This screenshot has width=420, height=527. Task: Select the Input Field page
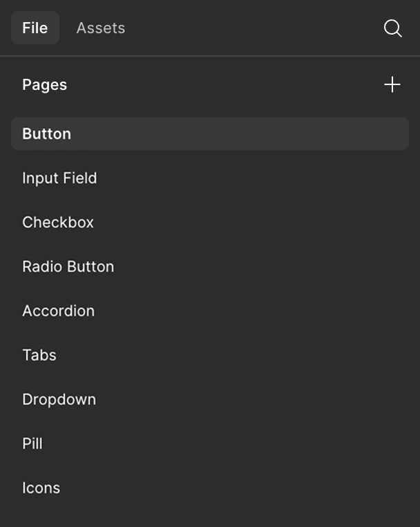click(59, 178)
